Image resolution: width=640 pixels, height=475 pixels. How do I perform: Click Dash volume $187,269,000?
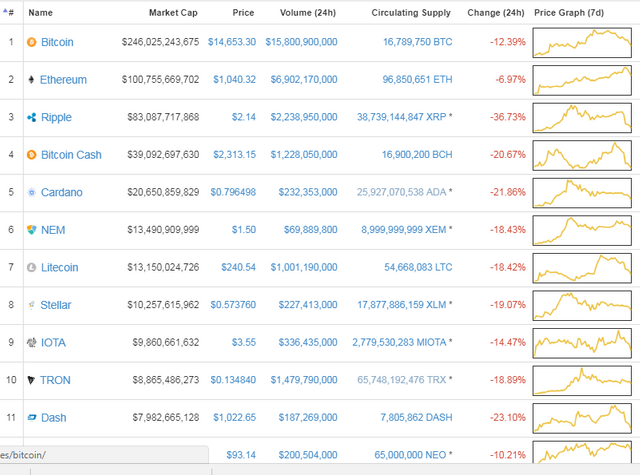pyautogui.click(x=308, y=417)
